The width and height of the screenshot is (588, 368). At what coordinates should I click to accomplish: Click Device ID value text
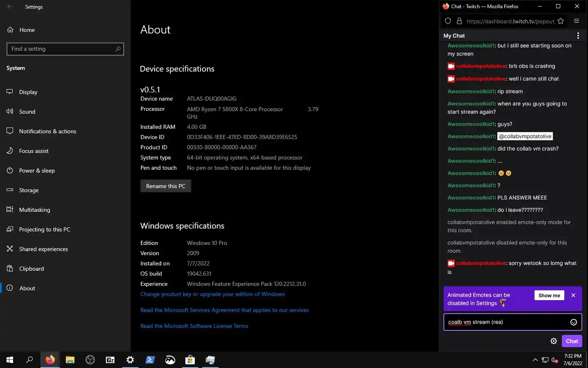pos(242,137)
